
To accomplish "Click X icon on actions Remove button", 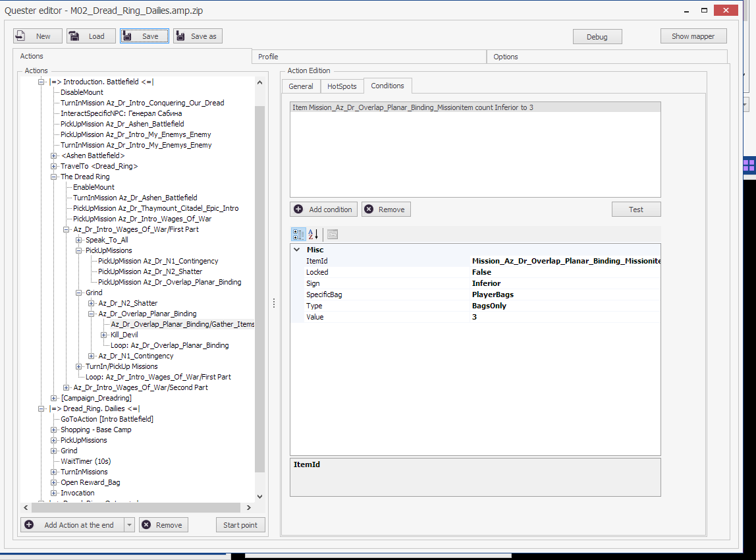I will [x=146, y=525].
